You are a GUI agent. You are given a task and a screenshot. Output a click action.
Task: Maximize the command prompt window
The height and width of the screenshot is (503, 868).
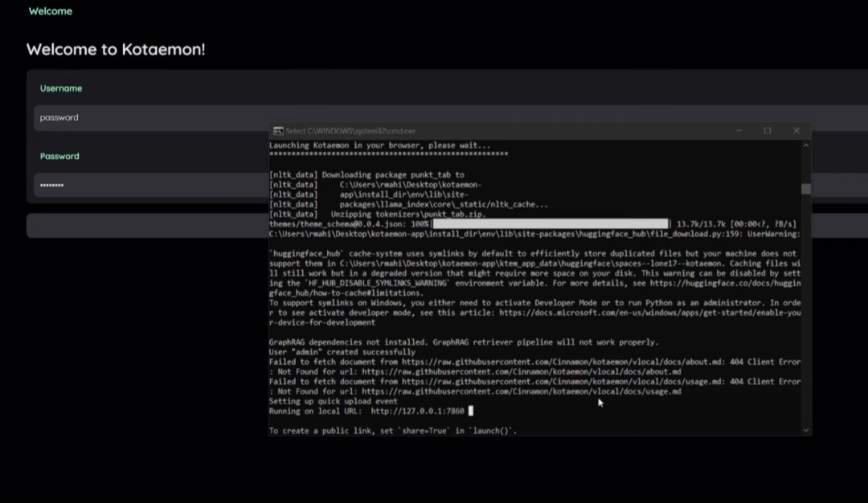coord(767,130)
